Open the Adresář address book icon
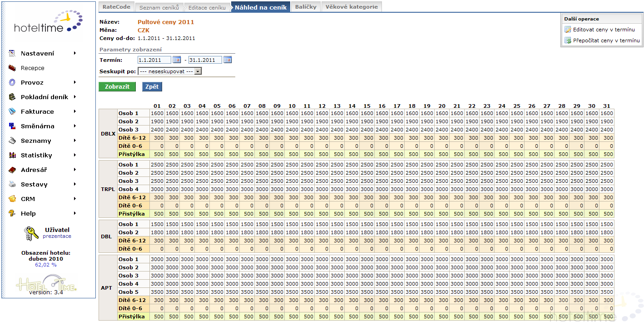 click(x=12, y=170)
